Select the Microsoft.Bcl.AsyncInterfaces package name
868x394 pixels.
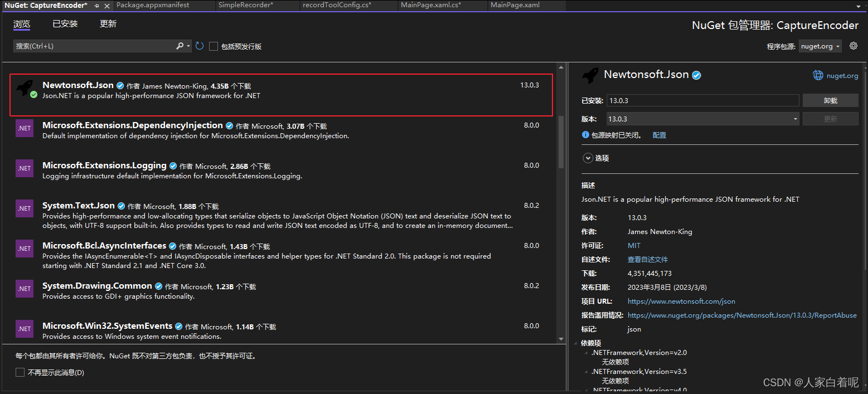click(x=104, y=246)
